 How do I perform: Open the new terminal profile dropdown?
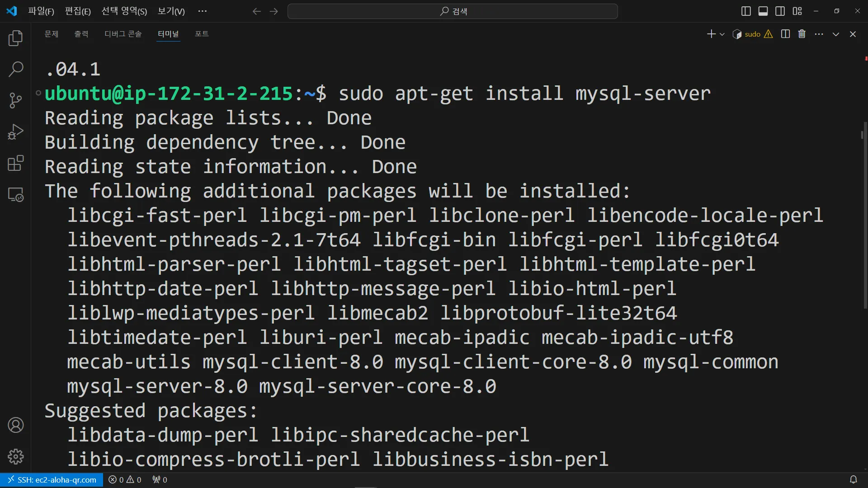click(x=722, y=34)
